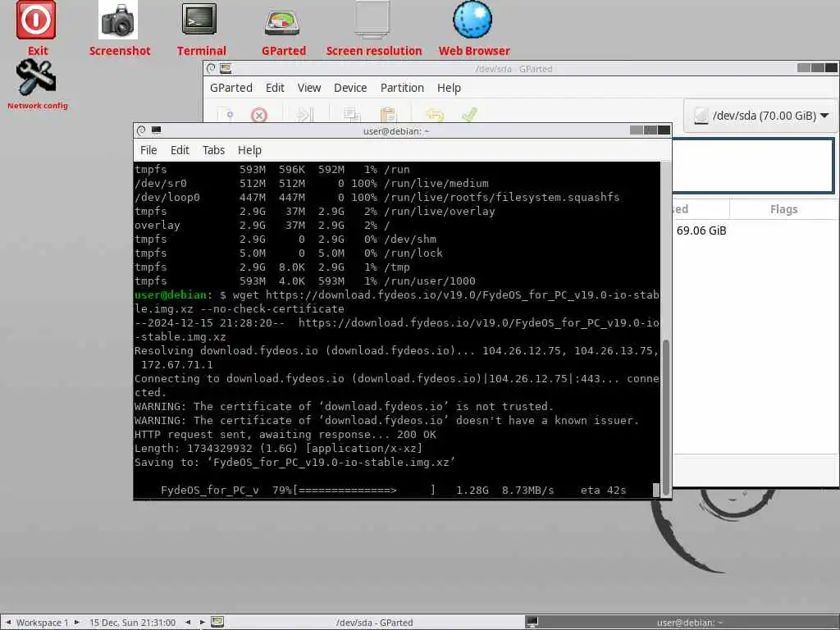Click the Workspace 1 label in taskbar
840x630 pixels.
pos(43,622)
